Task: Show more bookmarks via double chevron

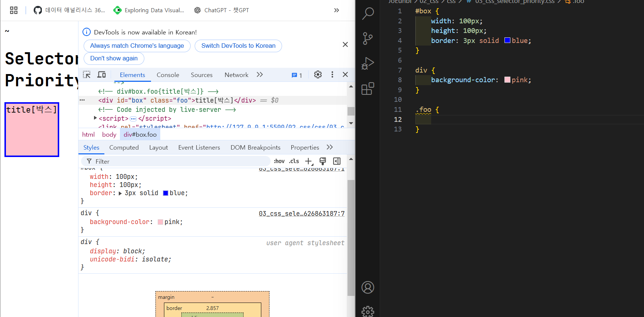Action: (336, 10)
